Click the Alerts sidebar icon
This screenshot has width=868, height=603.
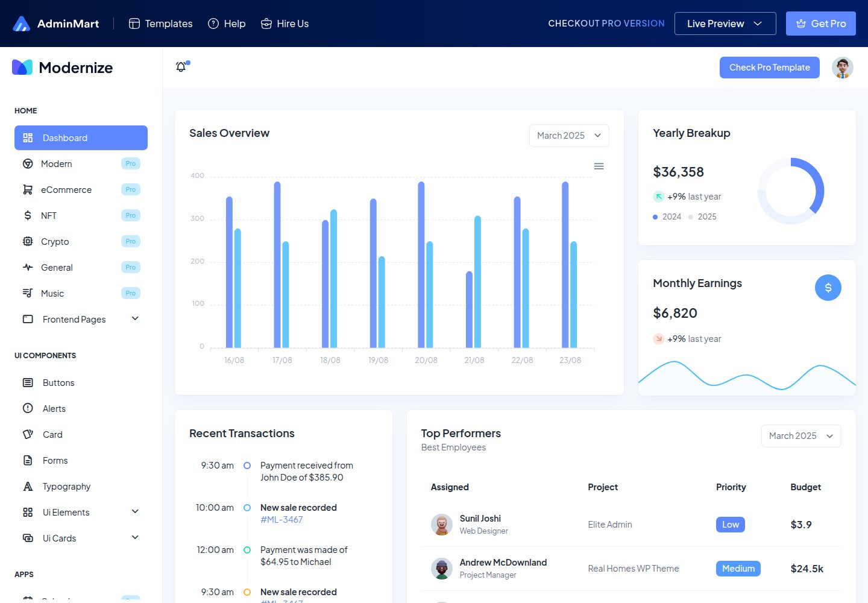(x=28, y=408)
